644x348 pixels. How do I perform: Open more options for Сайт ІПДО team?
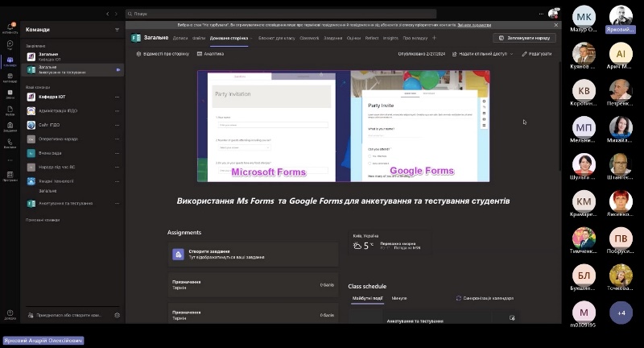117,125
